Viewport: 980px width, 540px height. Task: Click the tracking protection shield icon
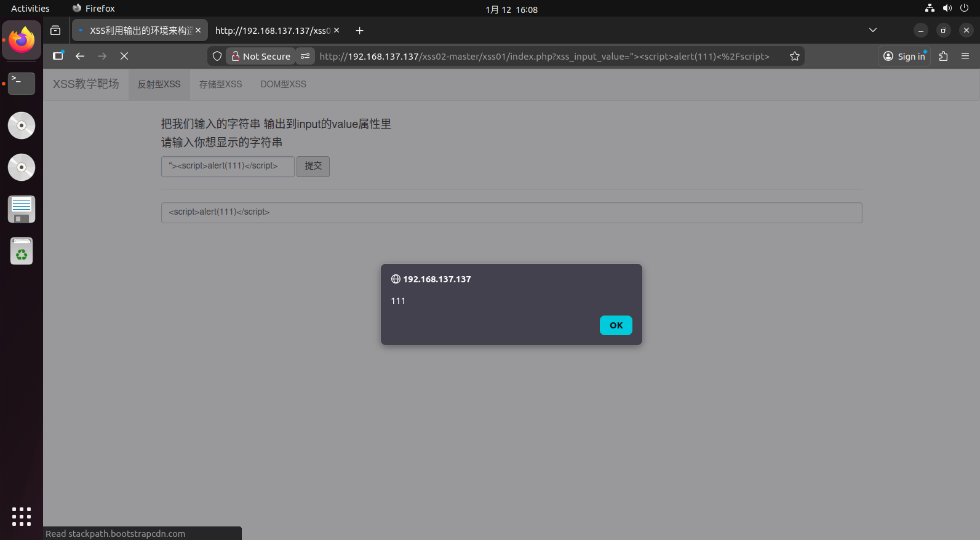click(217, 56)
